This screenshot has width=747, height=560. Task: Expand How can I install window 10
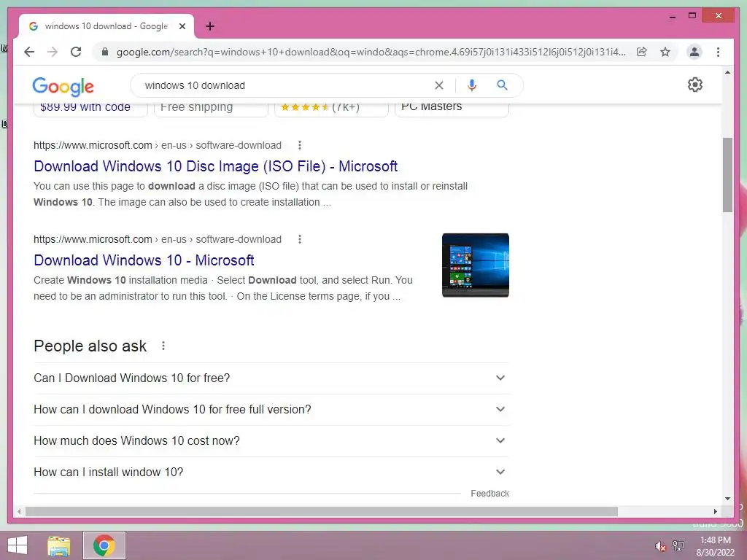[x=271, y=472]
